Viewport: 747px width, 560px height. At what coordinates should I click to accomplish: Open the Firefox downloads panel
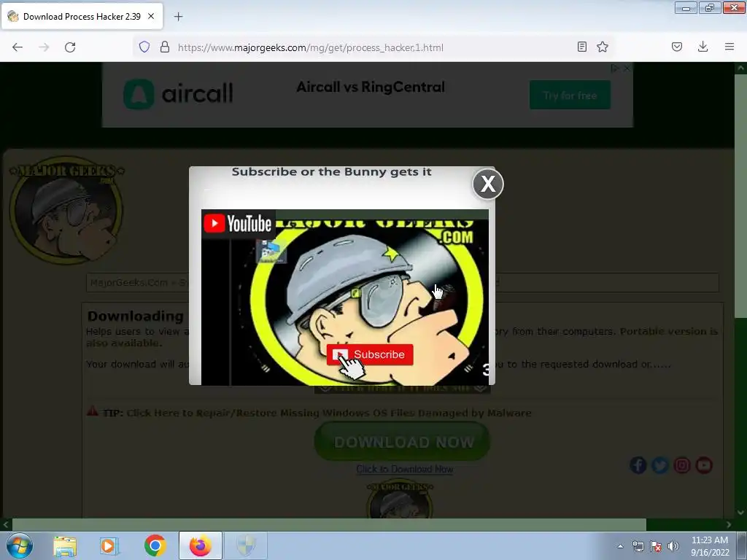click(703, 47)
